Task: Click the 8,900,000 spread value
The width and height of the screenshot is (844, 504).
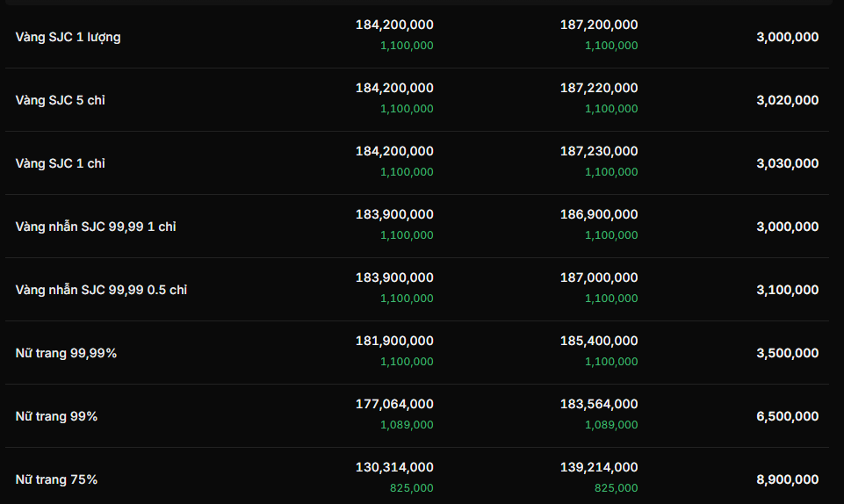Action: tap(787, 479)
